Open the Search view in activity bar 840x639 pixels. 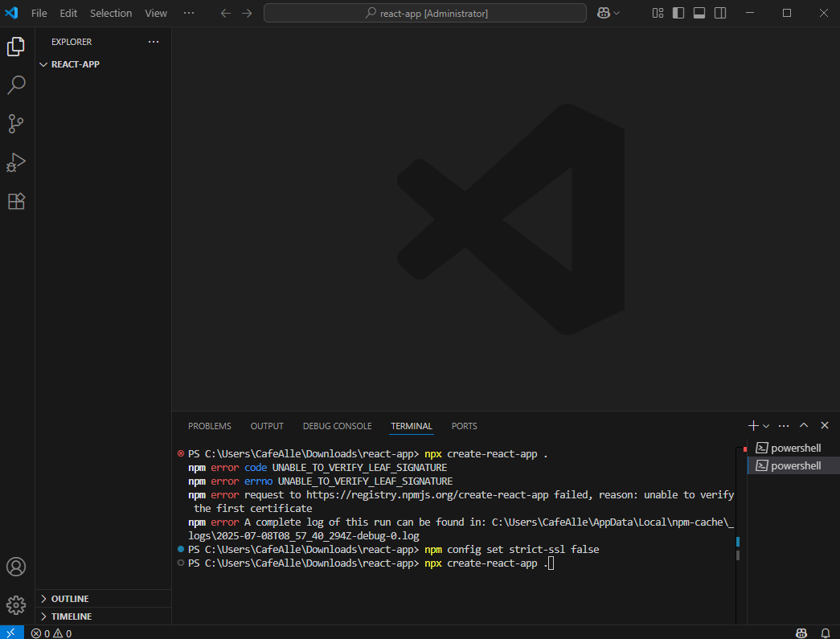[x=16, y=84]
